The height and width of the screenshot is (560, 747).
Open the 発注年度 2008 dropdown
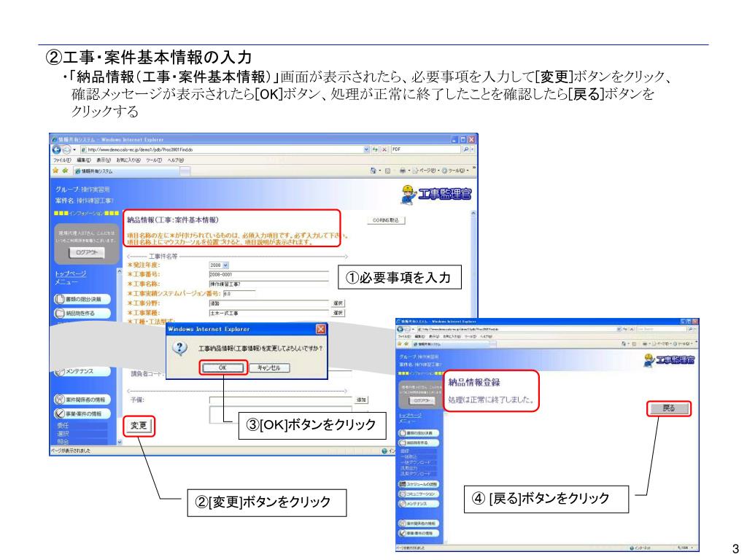[x=219, y=265]
